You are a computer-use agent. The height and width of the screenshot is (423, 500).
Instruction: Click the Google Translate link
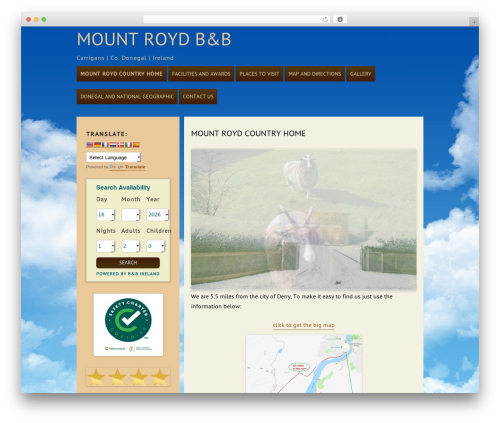point(127,167)
